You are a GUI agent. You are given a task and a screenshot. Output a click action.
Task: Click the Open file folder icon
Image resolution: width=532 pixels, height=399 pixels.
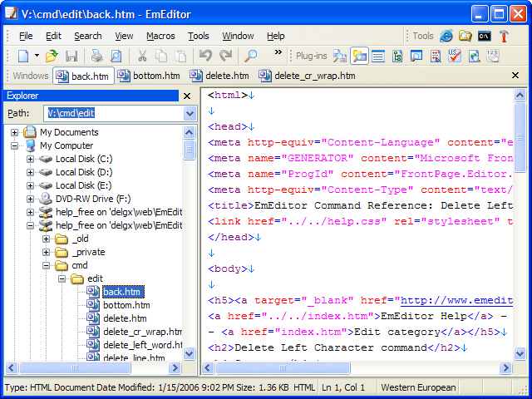(x=52, y=56)
